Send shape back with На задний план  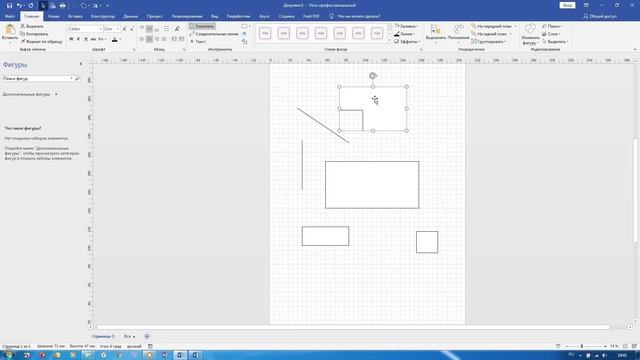tap(491, 34)
